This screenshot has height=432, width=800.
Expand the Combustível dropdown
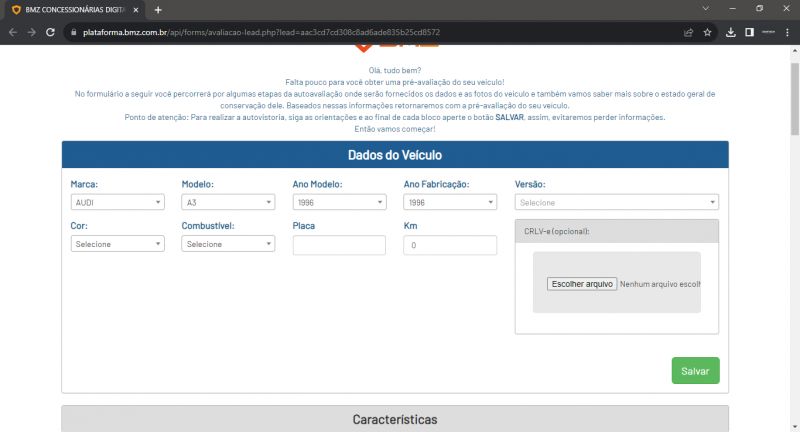coord(227,244)
